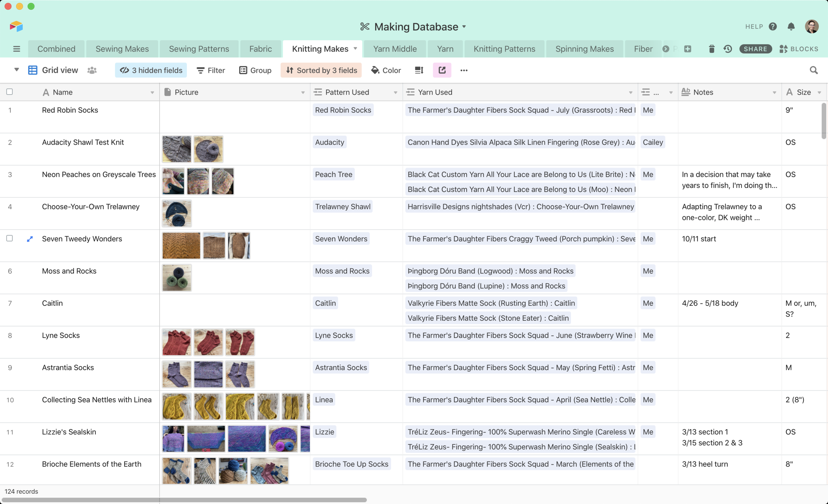Check the Seven Tweedy Wonders row checkbox
This screenshot has width=828, height=504.
[9, 238]
